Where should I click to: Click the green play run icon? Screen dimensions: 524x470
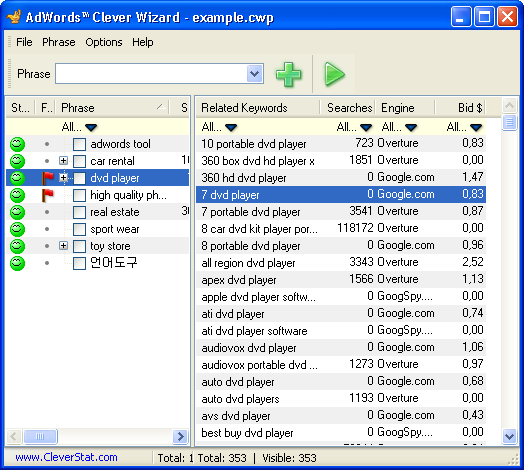pos(334,74)
